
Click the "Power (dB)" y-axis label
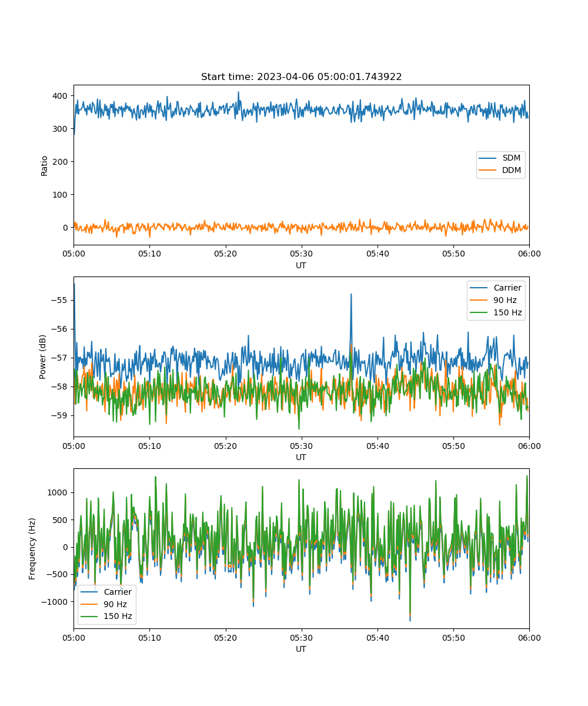pyautogui.click(x=43, y=357)
